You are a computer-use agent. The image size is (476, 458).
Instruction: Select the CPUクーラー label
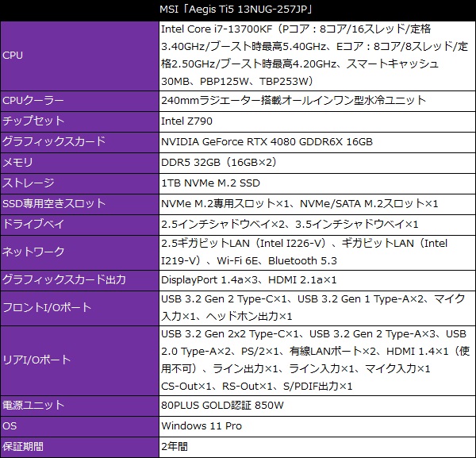pyautogui.click(x=33, y=101)
